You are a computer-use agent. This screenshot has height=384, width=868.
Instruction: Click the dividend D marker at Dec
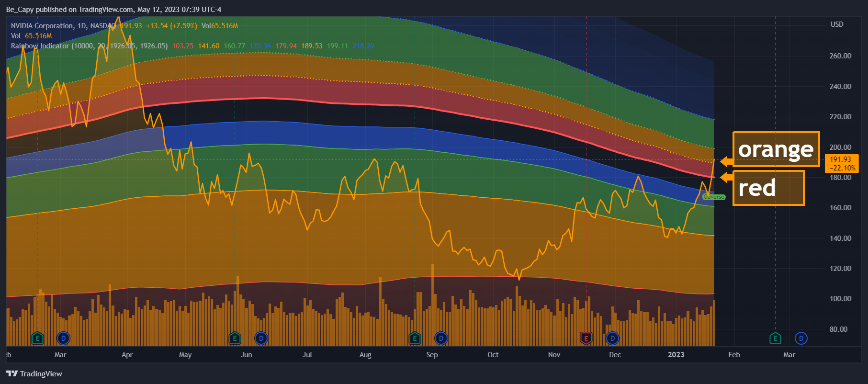tap(612, 339)
